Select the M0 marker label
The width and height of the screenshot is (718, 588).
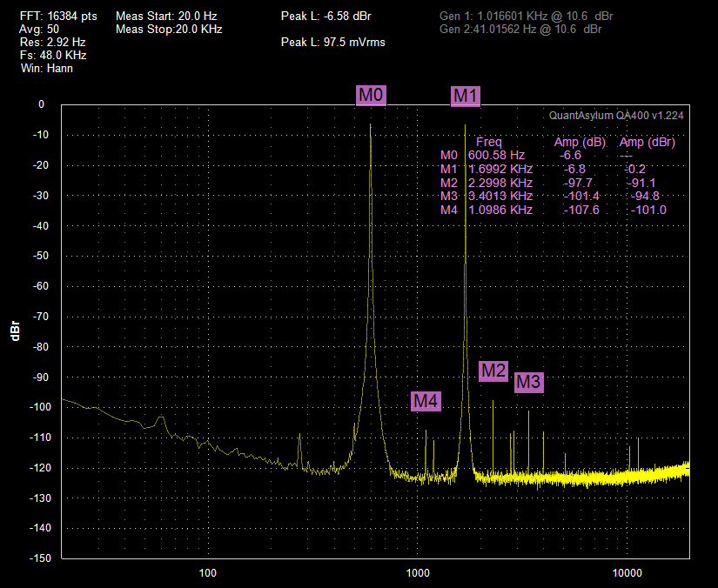(x=371, y=95)
